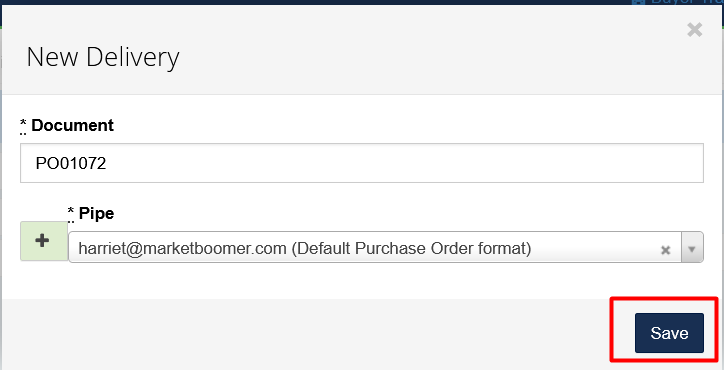Click the green plus icon beside Pipe
This screenshot has height=370, width=724.
pyautogui.click(x=43, y=241)
